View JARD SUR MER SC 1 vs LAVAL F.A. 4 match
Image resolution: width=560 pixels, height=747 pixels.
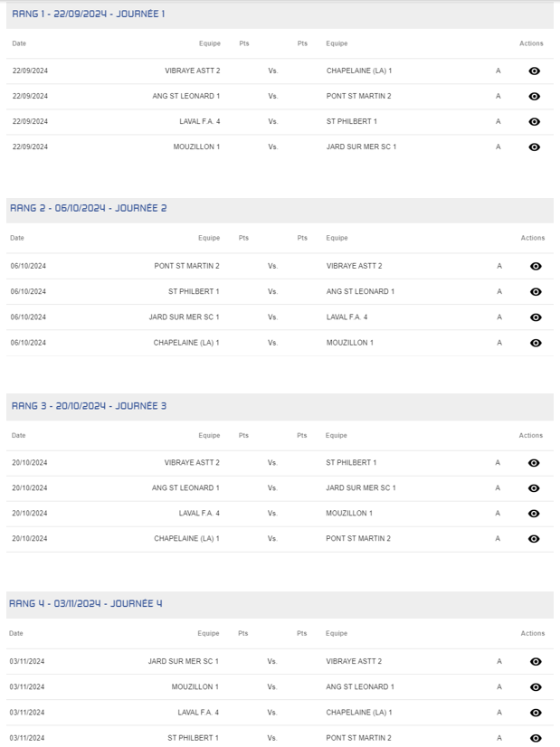click(x=536, y=317)
